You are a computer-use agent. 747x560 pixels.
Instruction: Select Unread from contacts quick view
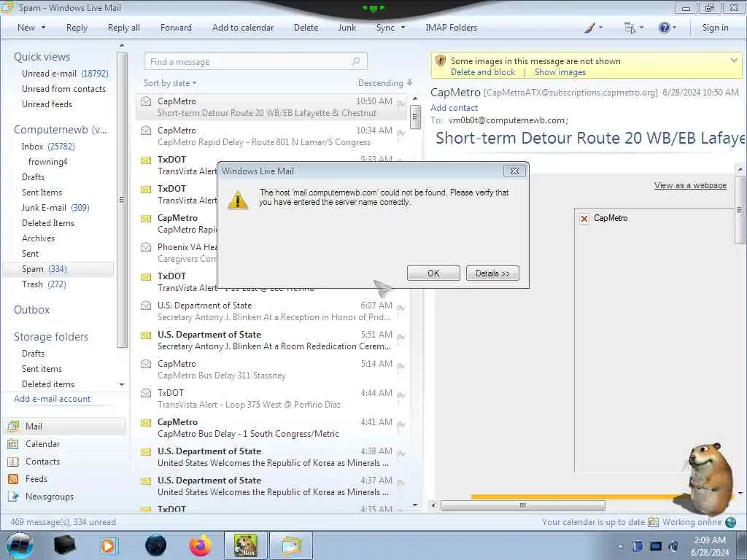64,88
